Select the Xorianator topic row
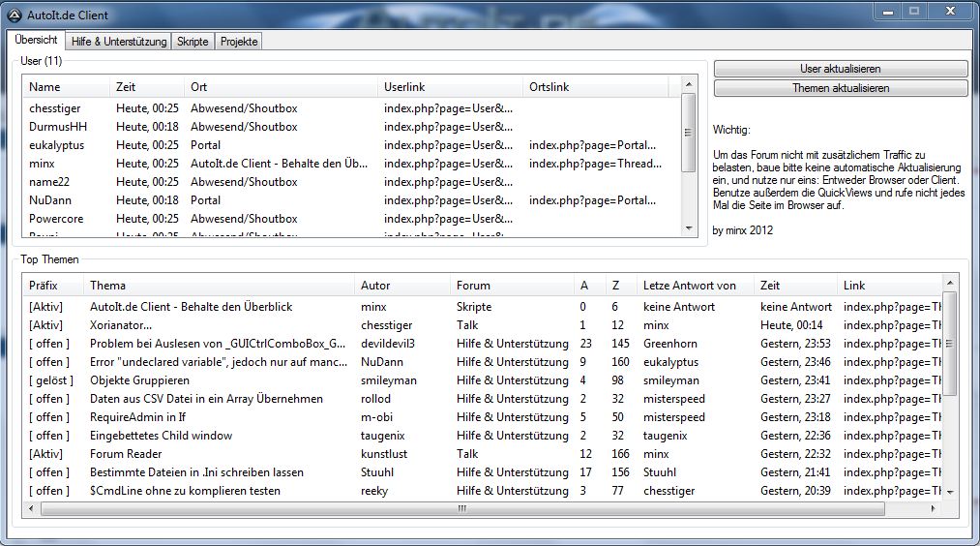 (121, 325)
